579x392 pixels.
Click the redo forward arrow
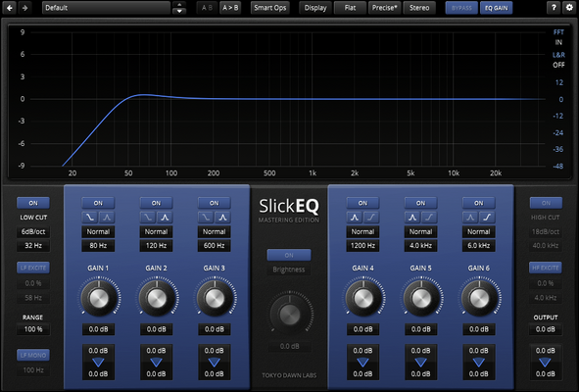click(x=24, y=8)
